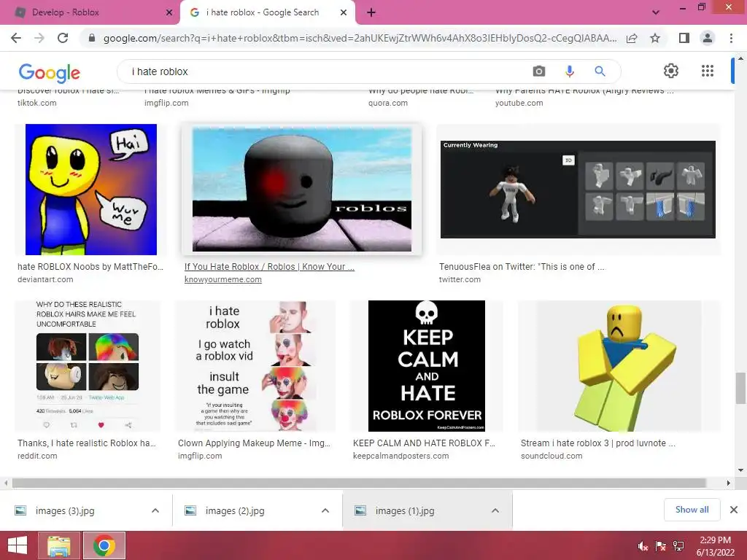
Task: Switch to the Develop - Roblox tab
Action: (x=89, y=12)
